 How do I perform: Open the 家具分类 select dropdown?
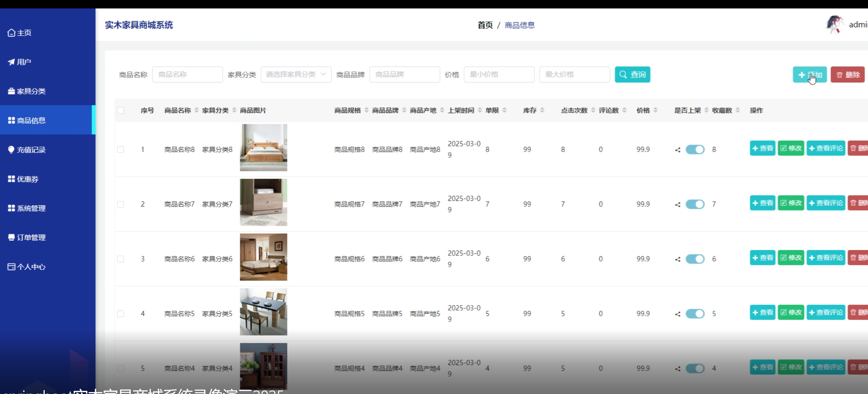295,74
